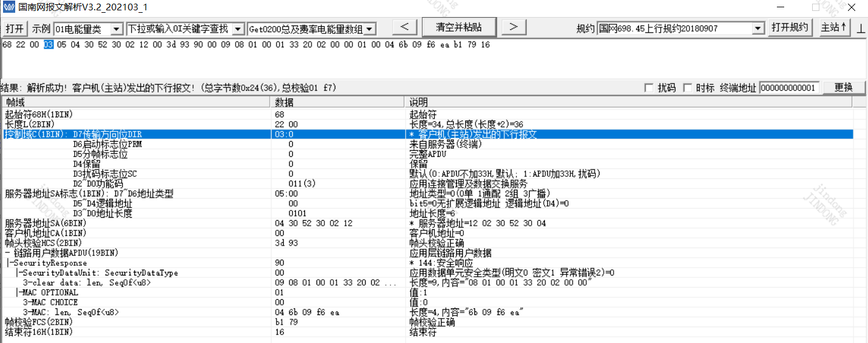Click the next '>' message button
The width and height of the screenshot is (868, 343).
[x=513, y=27]
